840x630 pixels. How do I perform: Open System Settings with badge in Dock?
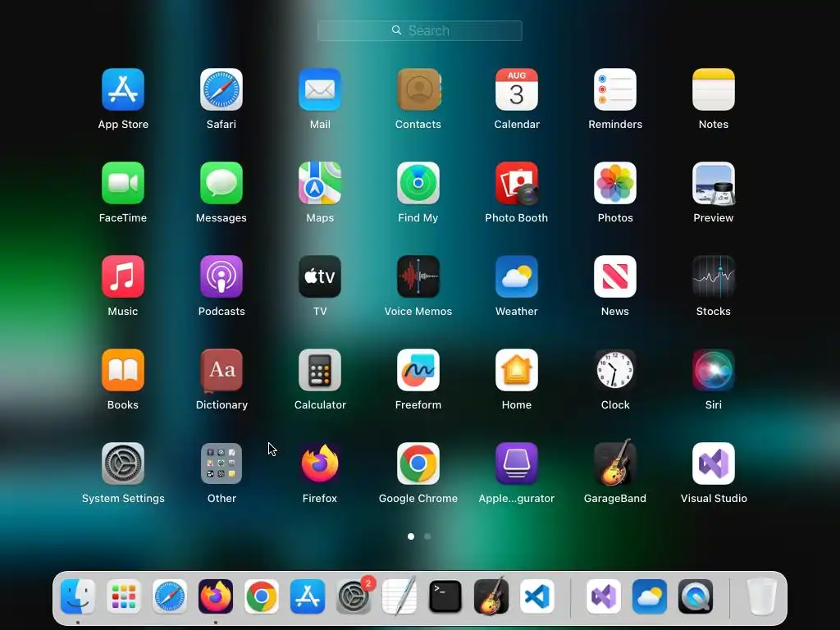click(x=354, y=596)
